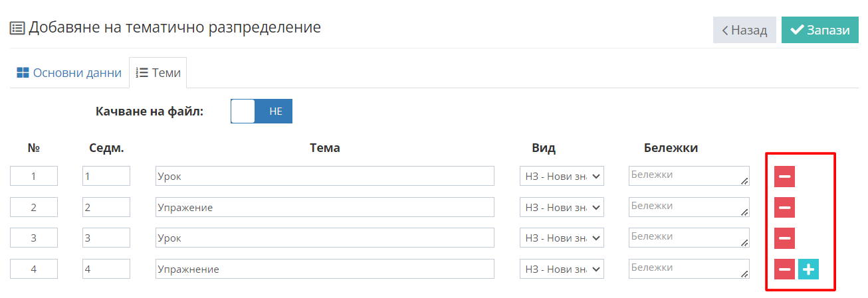Remove topic row 1 with minus icon

[x=784, y=177]
